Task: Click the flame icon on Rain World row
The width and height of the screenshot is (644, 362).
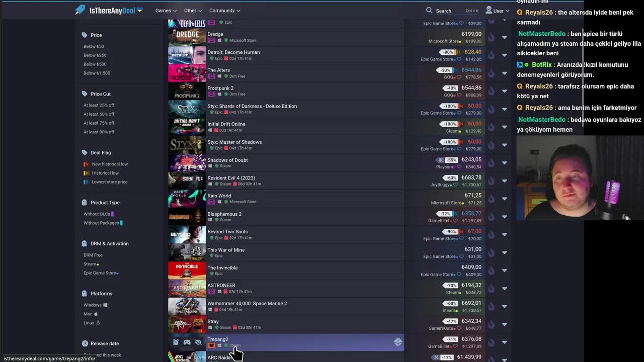Action: 491,199
